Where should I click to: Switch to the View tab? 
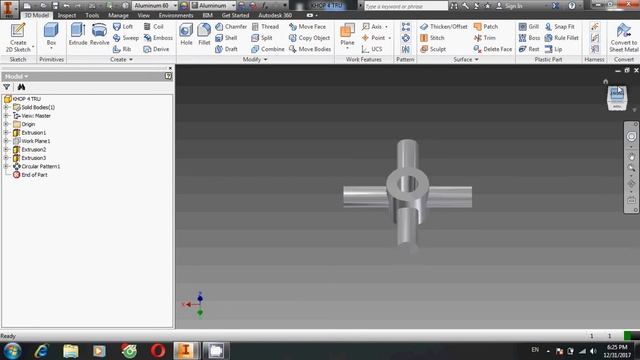tap(144, 16)
